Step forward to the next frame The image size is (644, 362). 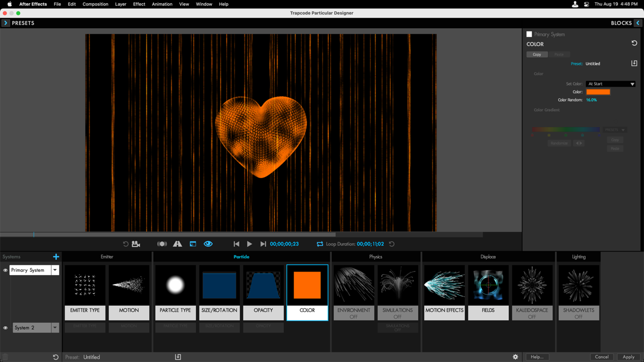pos(263,244)
